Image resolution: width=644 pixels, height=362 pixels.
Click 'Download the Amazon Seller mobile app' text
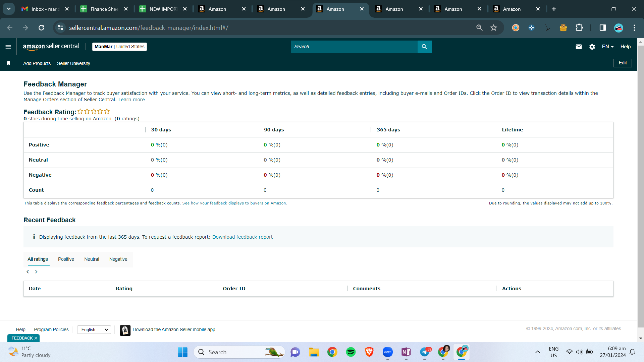click(x=174, y=330)
